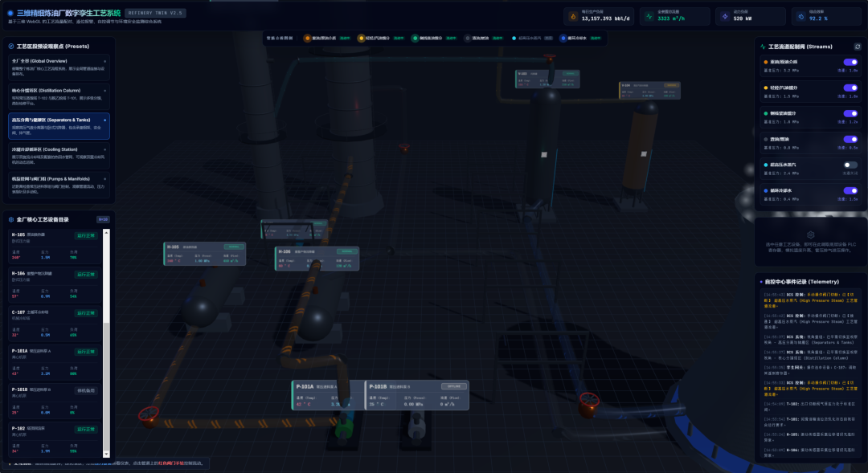Click the V-104 floating label above the orange vessel
This screenshot has width=868, height=473.
[650, 90]
